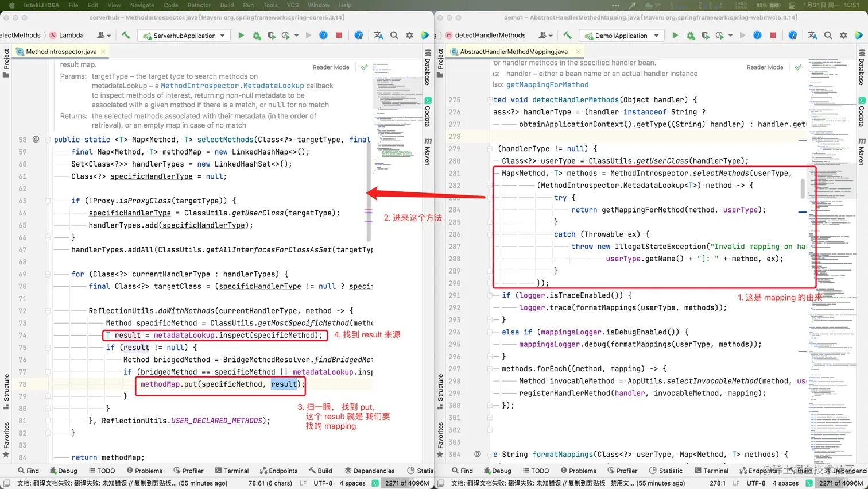Open settings gear in the demo1 window
The height and width of the screenshot is (489, 868).
pos(843,36)
